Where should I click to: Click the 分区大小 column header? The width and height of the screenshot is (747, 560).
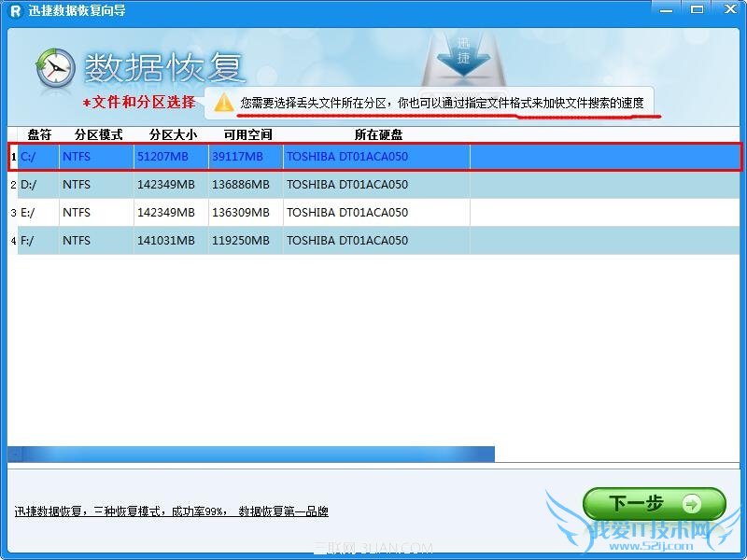click(173, 134)
